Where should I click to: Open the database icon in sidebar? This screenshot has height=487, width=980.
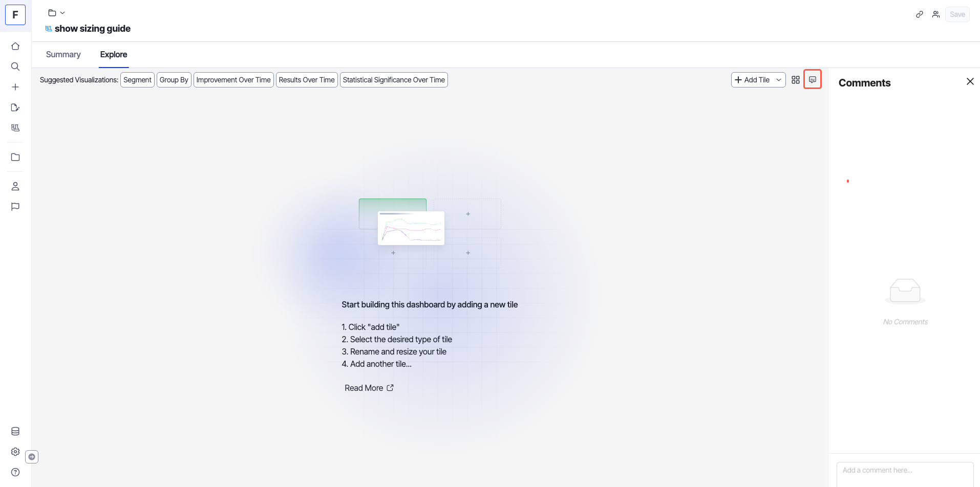[x=15, y=431]
